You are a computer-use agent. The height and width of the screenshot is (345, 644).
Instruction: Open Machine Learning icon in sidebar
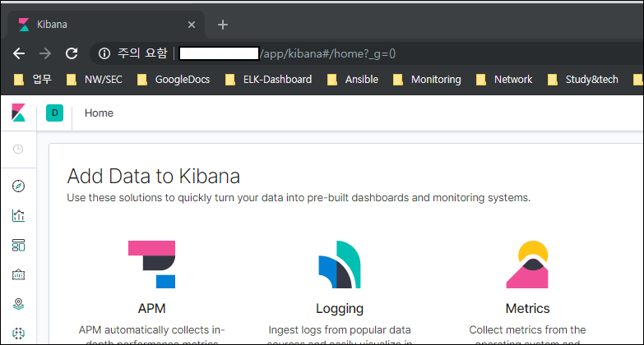[18, 333]
